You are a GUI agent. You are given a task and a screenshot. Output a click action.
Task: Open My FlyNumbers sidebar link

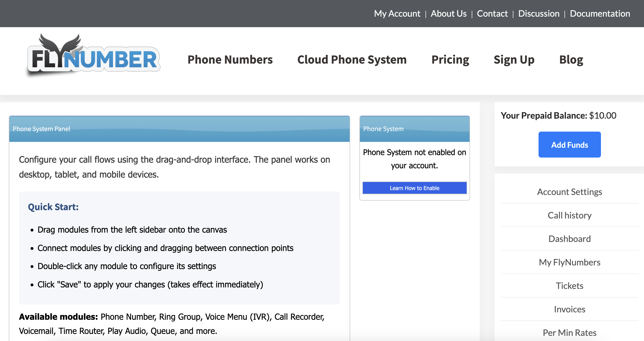[569, 262]
